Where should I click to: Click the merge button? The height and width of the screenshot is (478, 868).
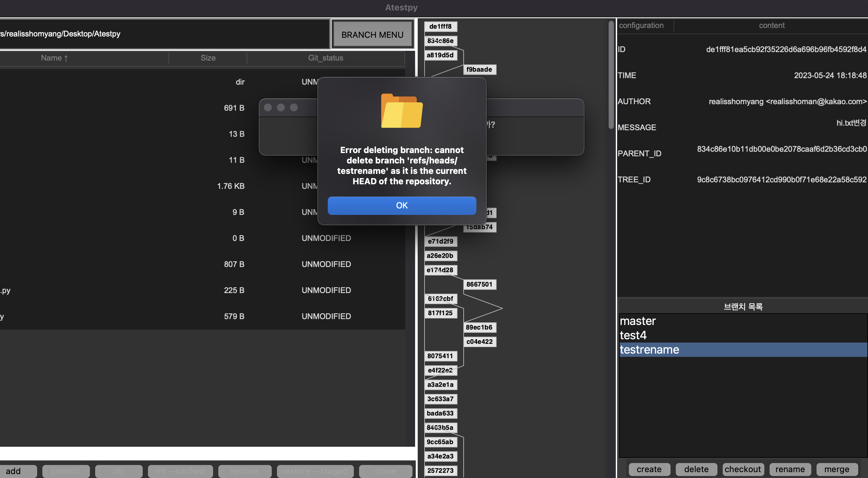837,469
